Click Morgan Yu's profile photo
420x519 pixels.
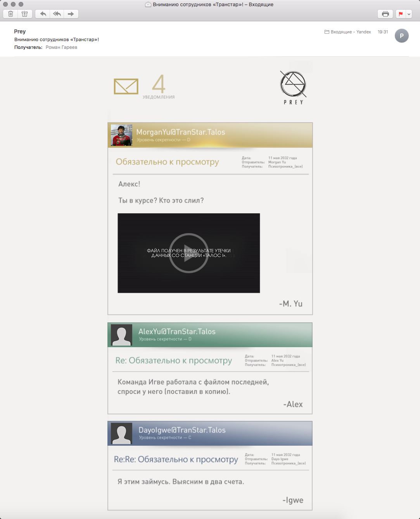(x=121, y=135)
